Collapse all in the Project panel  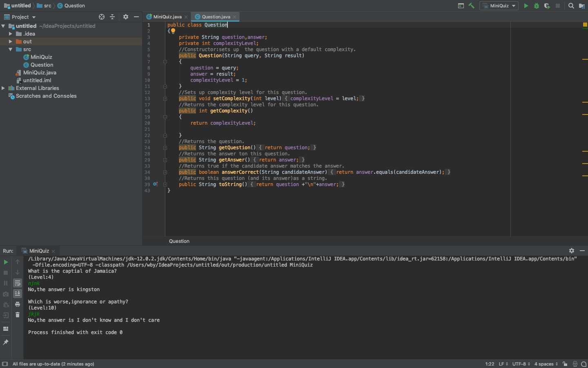112,17
